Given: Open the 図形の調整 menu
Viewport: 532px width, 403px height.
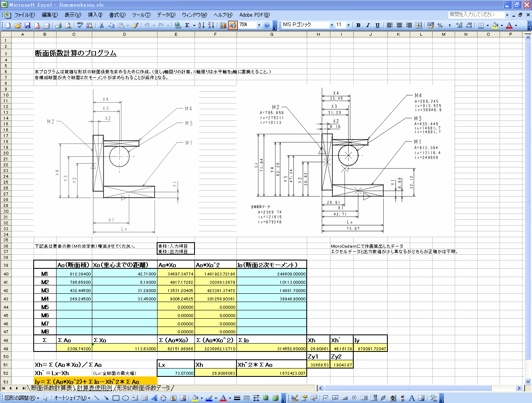Looking at the screenshot, I should [22, 398].
